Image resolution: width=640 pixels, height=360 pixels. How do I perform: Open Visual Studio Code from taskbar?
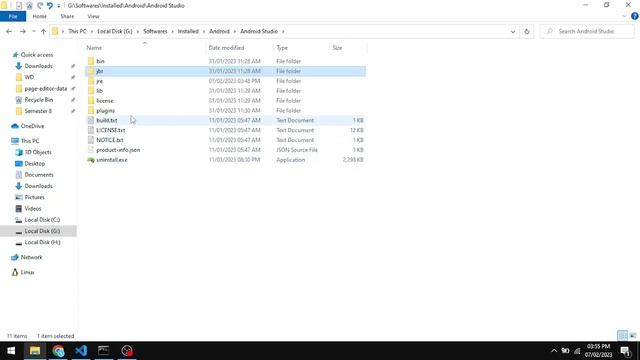(x=81, y=351)
